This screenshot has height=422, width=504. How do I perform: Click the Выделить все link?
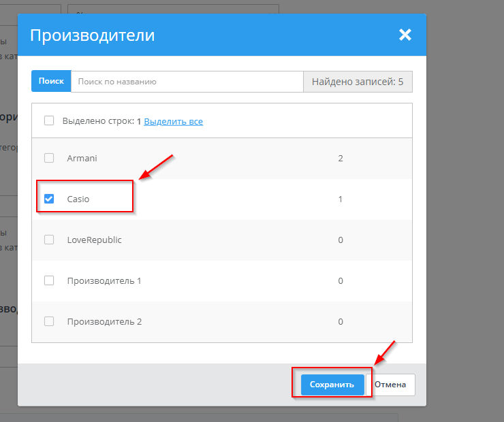[173, 121]
